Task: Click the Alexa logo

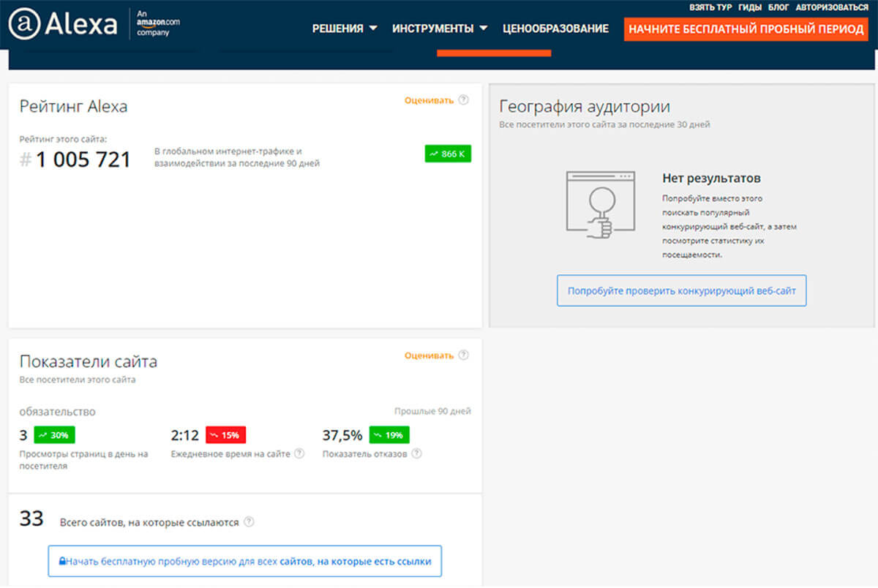Action: (x=63, y=24)
